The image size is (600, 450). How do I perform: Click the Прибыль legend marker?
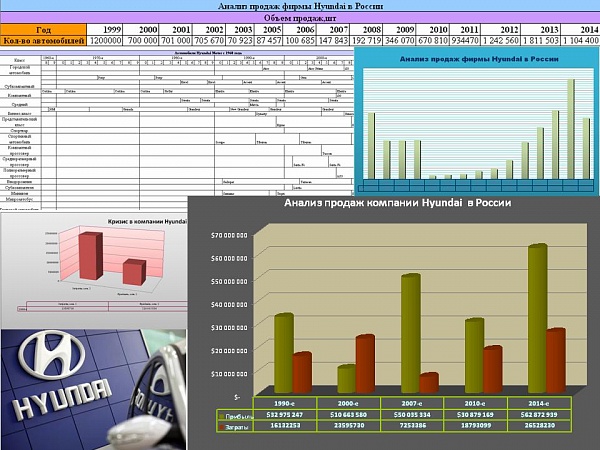point(222,413)
